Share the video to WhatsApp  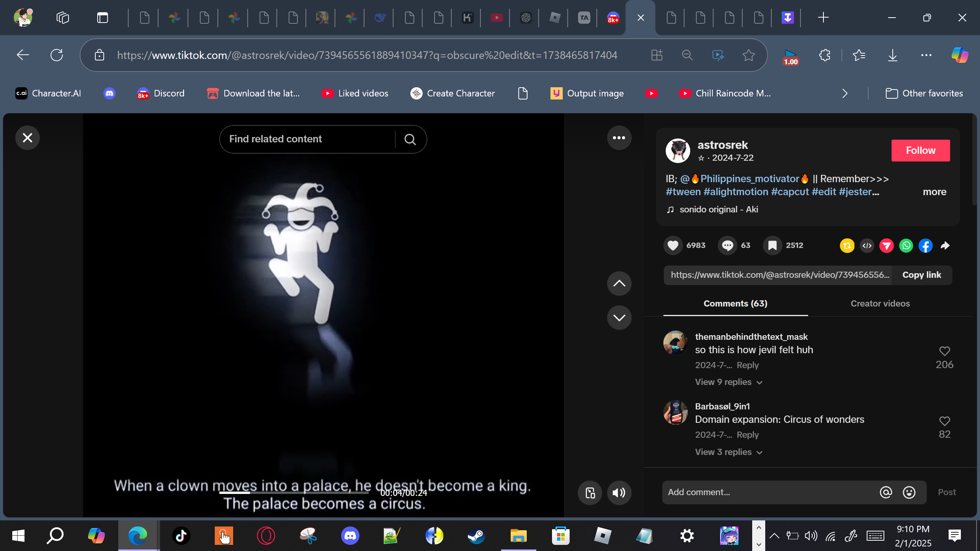click(906, 245)
